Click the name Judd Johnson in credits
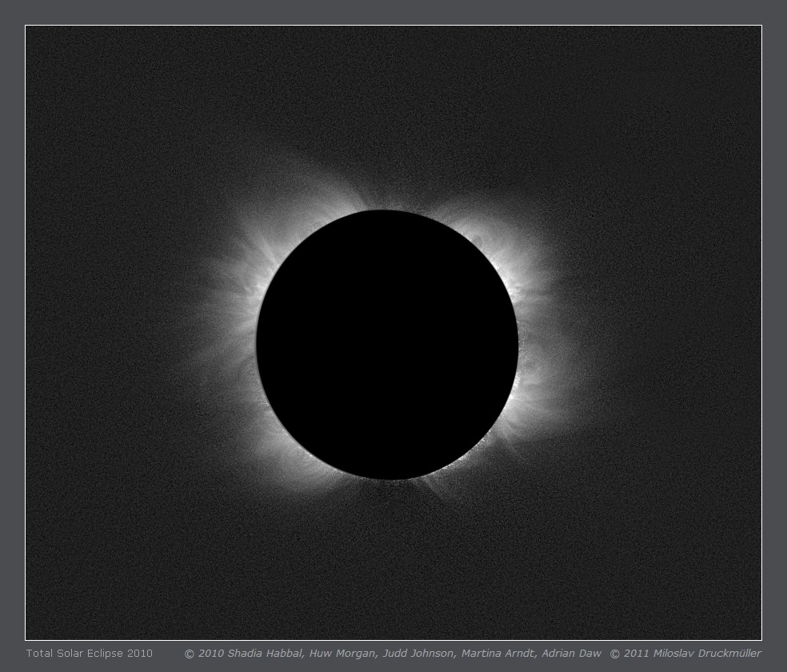The height and width of the screenshot is (672, 787). click(418, 654)
